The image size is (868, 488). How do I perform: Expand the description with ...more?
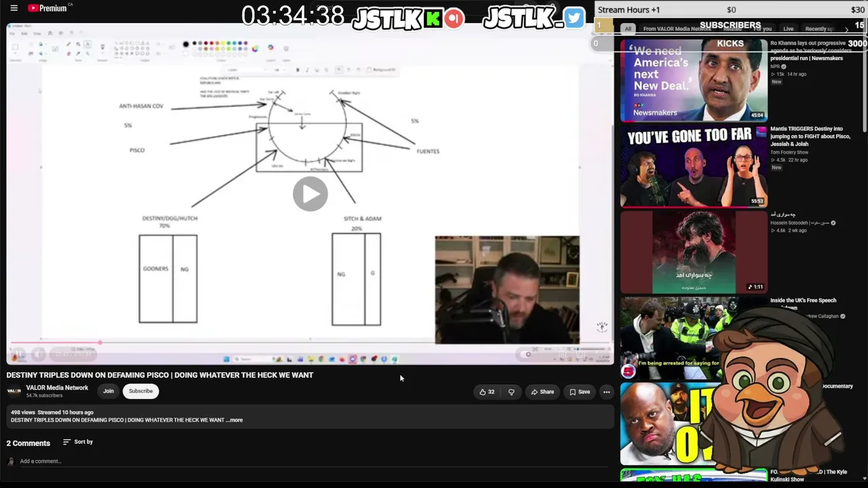[235, 420]
